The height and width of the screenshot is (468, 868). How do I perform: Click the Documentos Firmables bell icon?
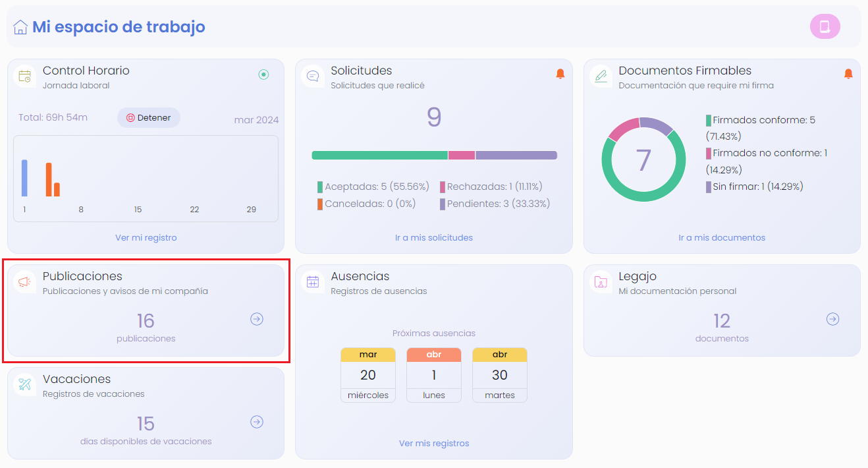pyautogui.click(x=848, y=74)
